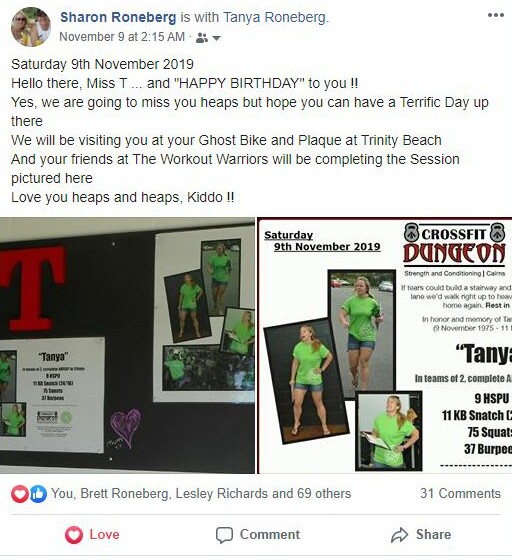
Task: Click the Comment button
Action: point(258,535)
